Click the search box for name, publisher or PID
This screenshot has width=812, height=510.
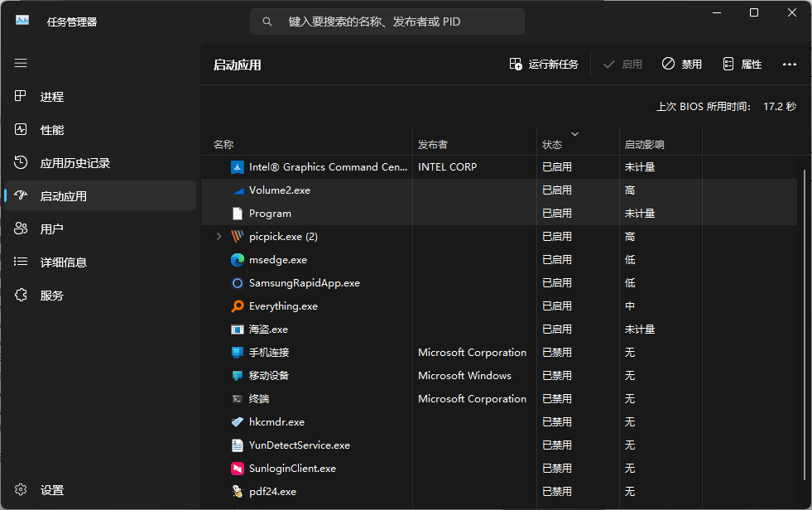click(x=387, y=22)
